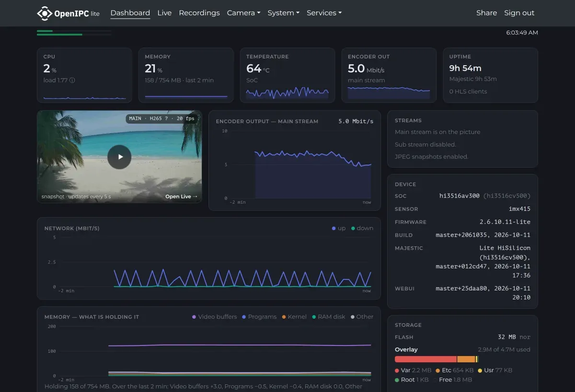Viewport: 575px width, 392px height.
Task: Click the clock showing 6:03:49 AM
Action: coord(522,33)
